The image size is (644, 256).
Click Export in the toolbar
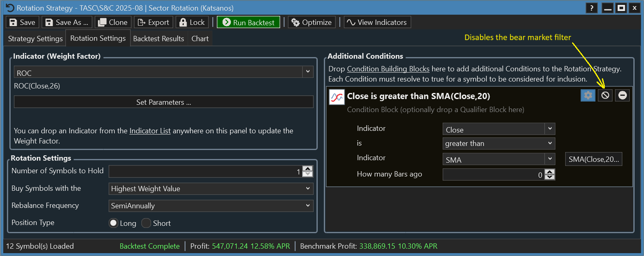click(x=154, y=22)
